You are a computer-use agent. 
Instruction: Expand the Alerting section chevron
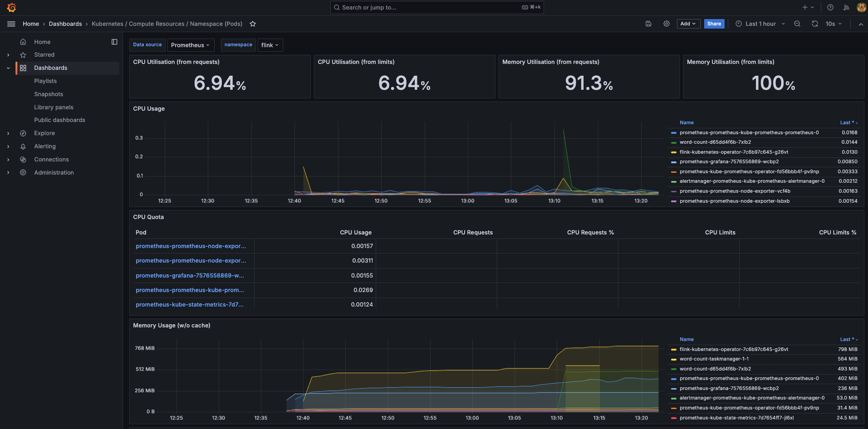pyautogui.click(x=8, y=146)
